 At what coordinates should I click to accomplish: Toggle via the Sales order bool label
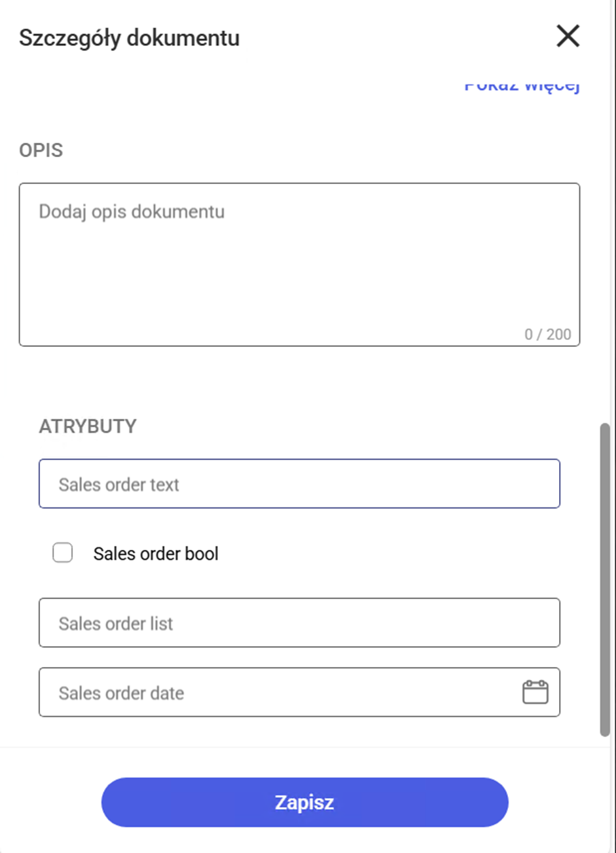tap(156, 554)
